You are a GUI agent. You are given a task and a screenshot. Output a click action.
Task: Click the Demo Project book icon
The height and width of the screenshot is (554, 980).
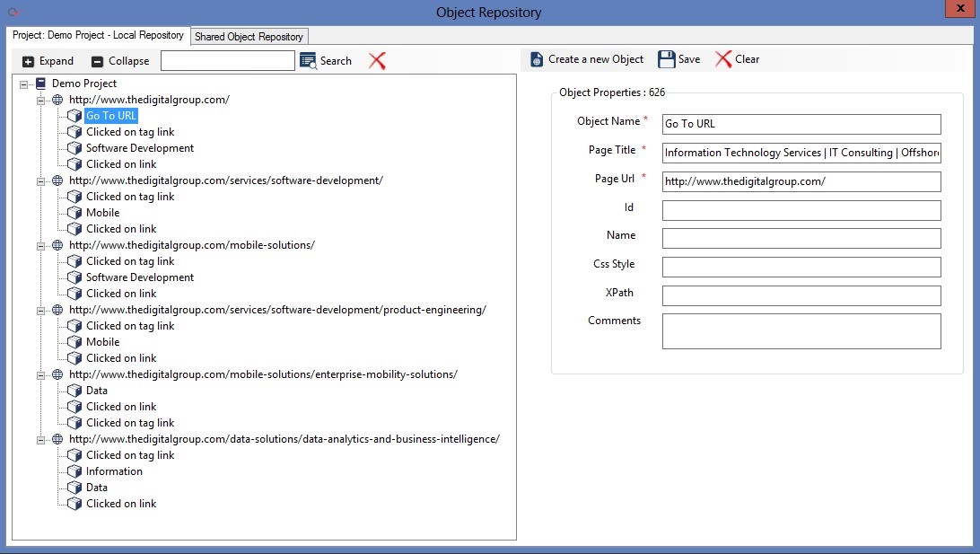point(41,84)
